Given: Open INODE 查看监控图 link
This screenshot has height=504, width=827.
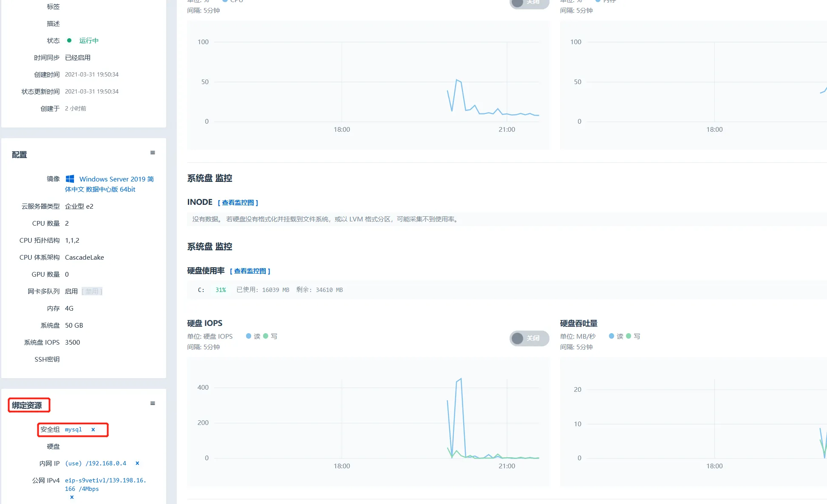Looking at the screenshot, I should click(x=238, y=203).
